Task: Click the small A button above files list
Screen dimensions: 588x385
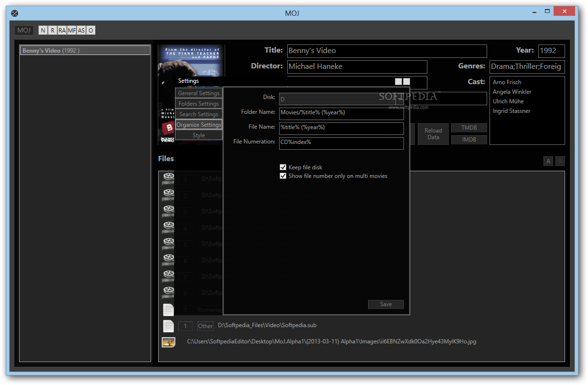Action: click(548, 161)
